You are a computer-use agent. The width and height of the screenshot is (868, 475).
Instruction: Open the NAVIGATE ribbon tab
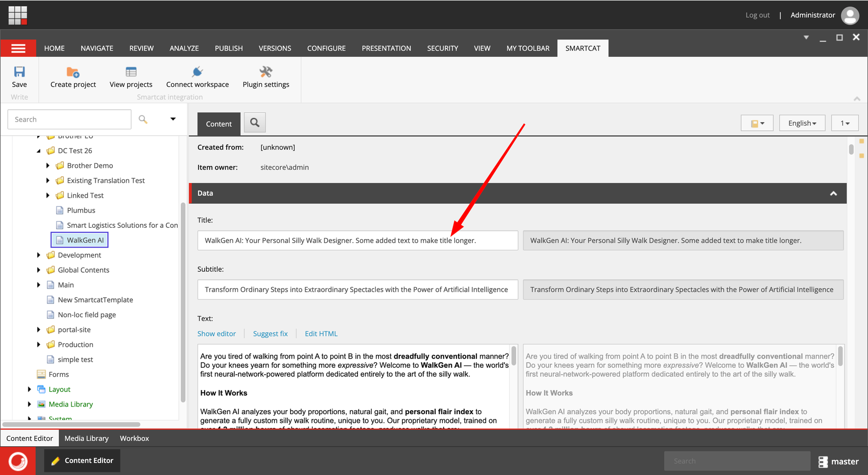97,48
